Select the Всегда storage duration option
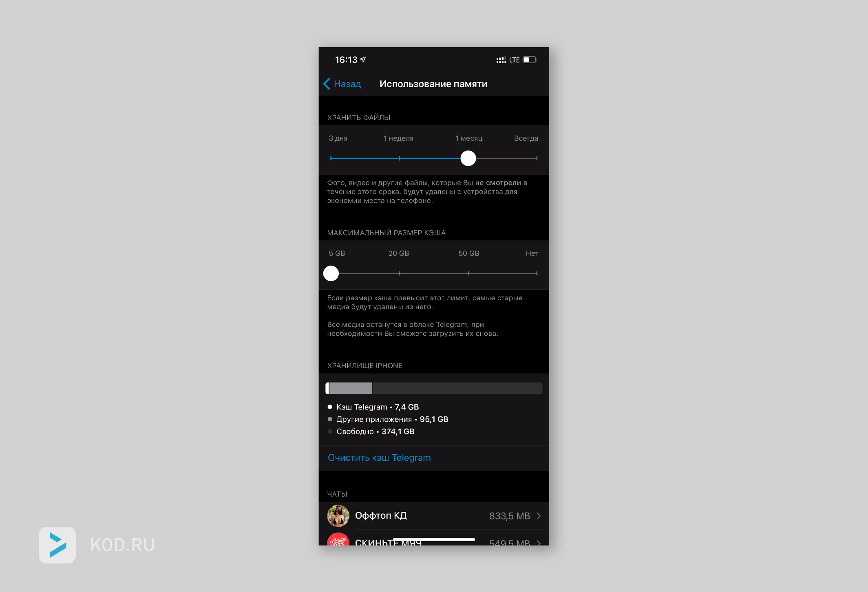Screen dimensions: 868x592 click(x=539, y=158)
